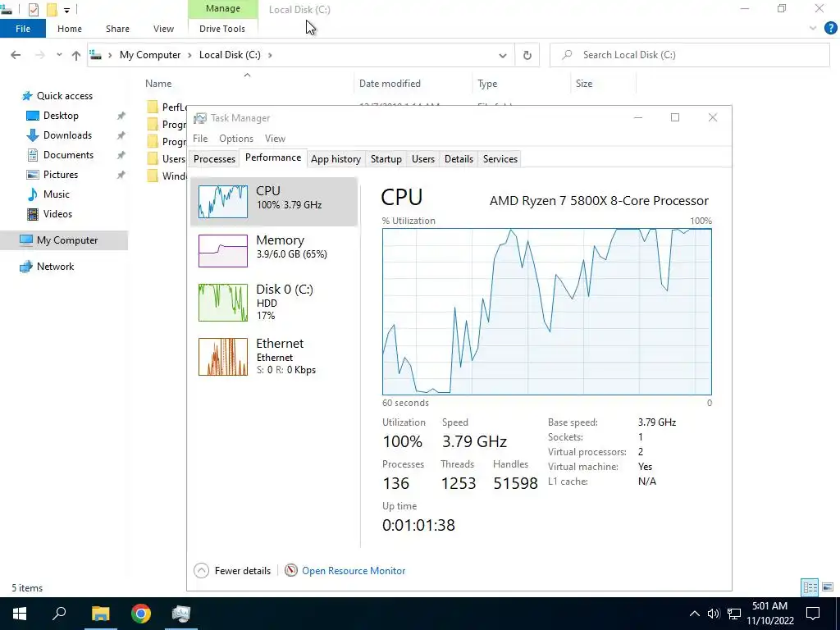Collapse the ribbon with the chevron

point(813,29)
